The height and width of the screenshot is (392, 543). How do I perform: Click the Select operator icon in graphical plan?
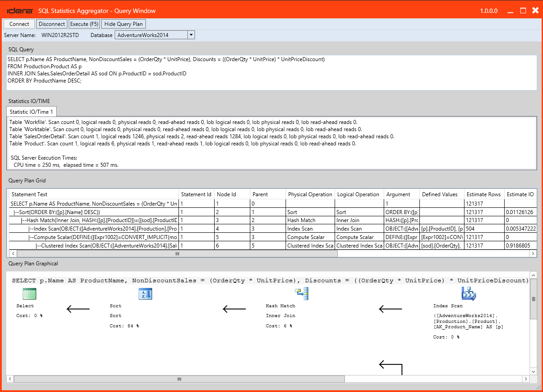pyautogui.click(x=29, y=293)
